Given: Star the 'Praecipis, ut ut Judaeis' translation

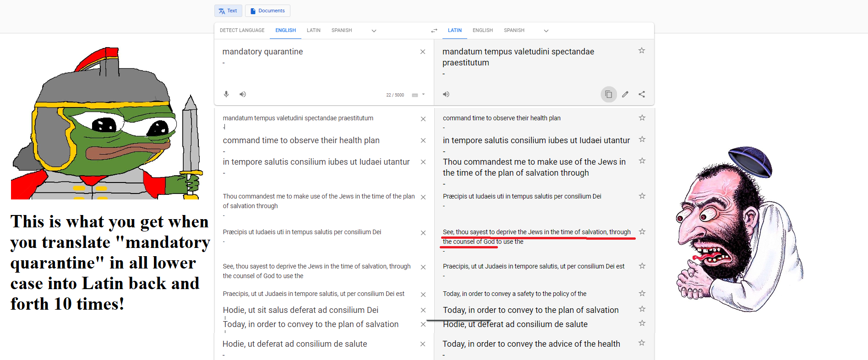Looking at the screenshot, I should (x=642, y=266).
